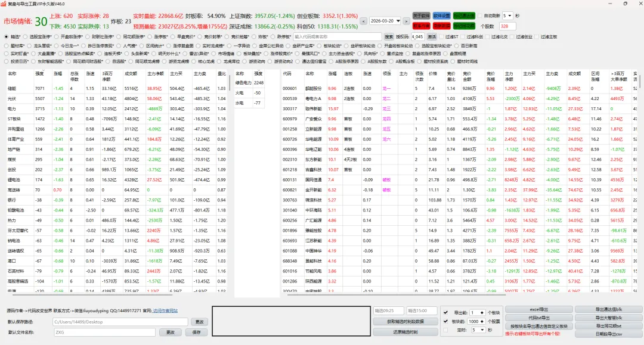This screenshot has width=644, height=345.
Task: Toggle the 过滤创业 checkbox
Action: pos(513,37)
